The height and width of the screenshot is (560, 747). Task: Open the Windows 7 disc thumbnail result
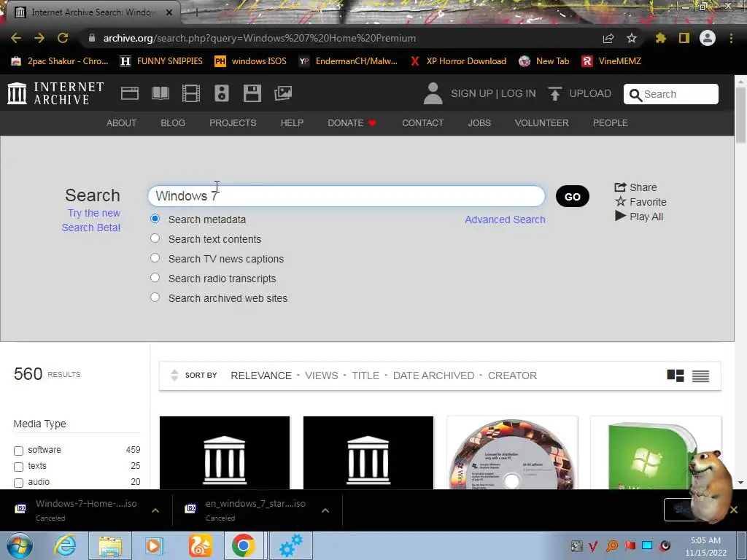click(x=512, y=453)
